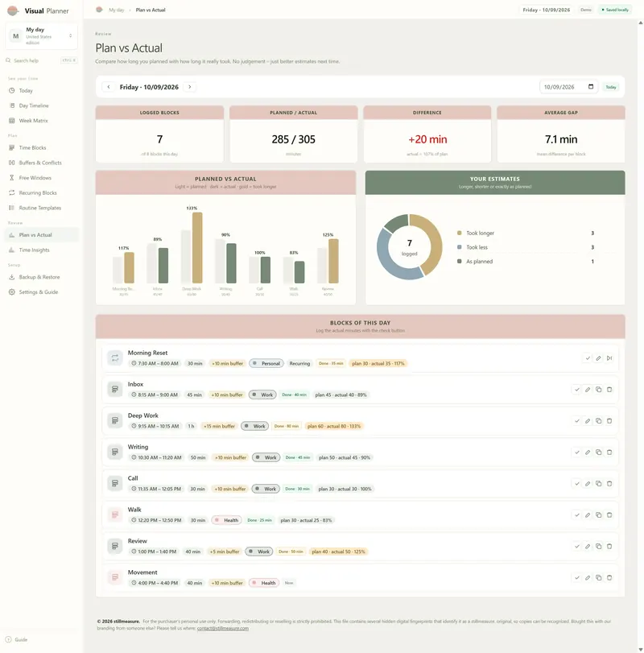Go to the next day
644x653 pixels.
click(190, 87)
